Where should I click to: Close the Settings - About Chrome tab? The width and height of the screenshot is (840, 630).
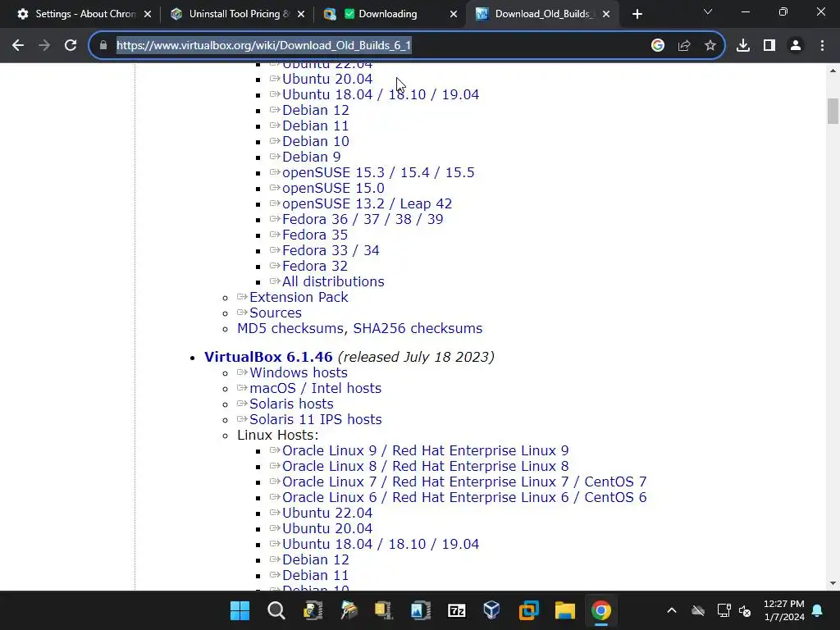[x=148, y=15]
